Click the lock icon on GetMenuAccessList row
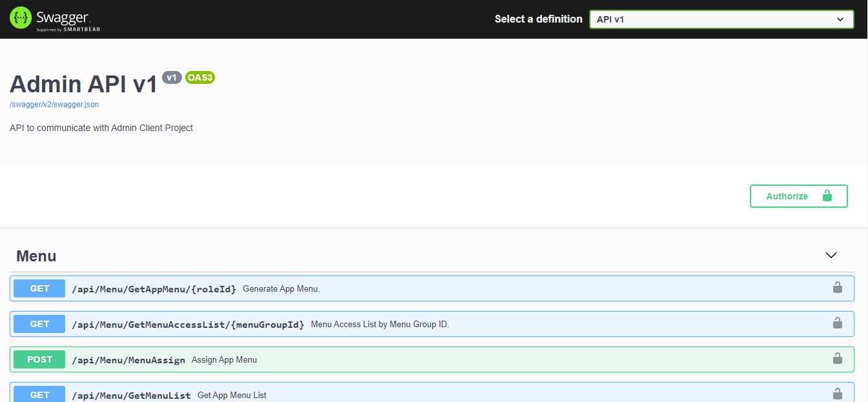Image resolution: width=868 pixels, height=402 pixels. tap(837, 323)
